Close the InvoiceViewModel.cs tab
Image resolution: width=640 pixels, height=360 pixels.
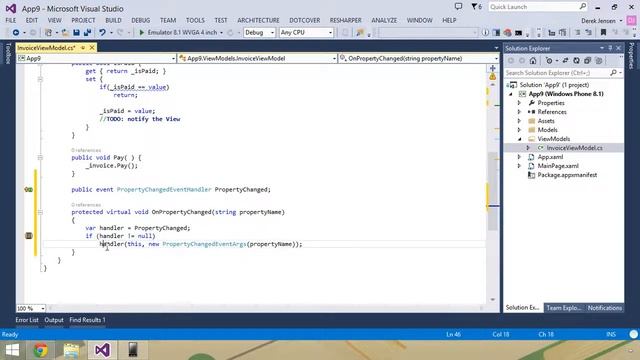point(92,48)
